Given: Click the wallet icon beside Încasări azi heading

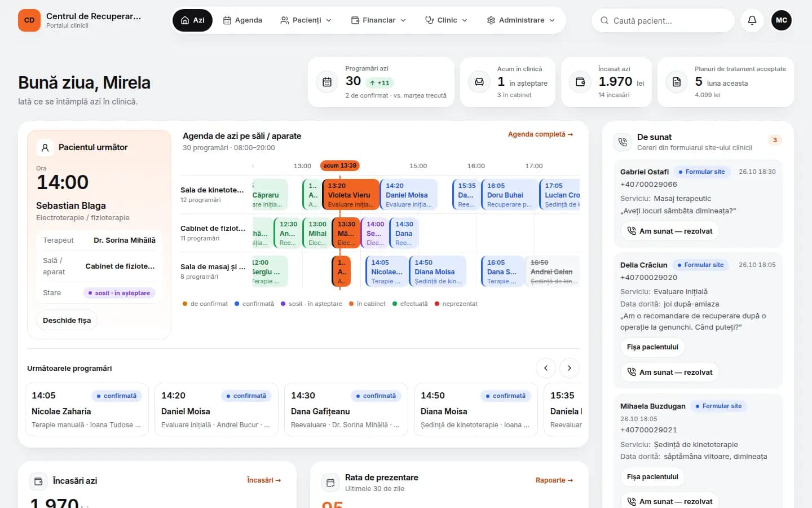Looking at the screenshot, I should point(38,481).
